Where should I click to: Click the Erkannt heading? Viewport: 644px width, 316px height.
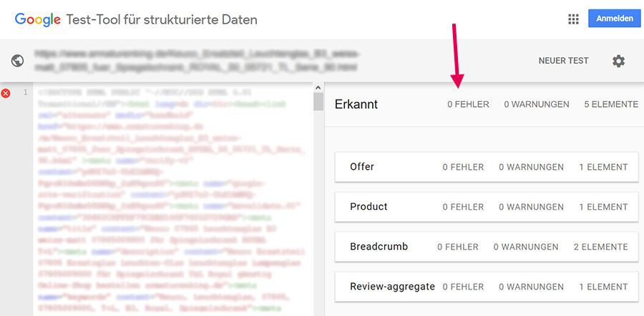click(356, 105)
